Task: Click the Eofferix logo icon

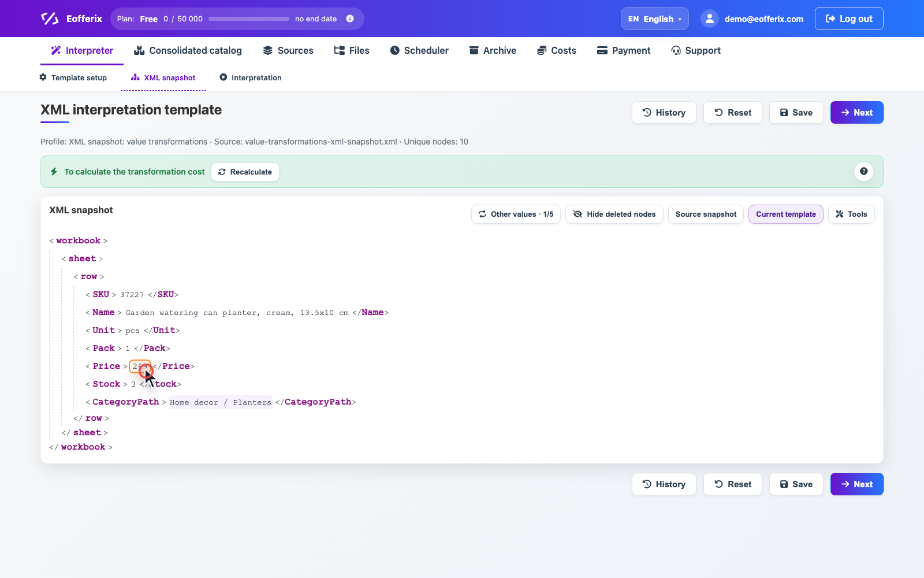Action: coord(50,18)
